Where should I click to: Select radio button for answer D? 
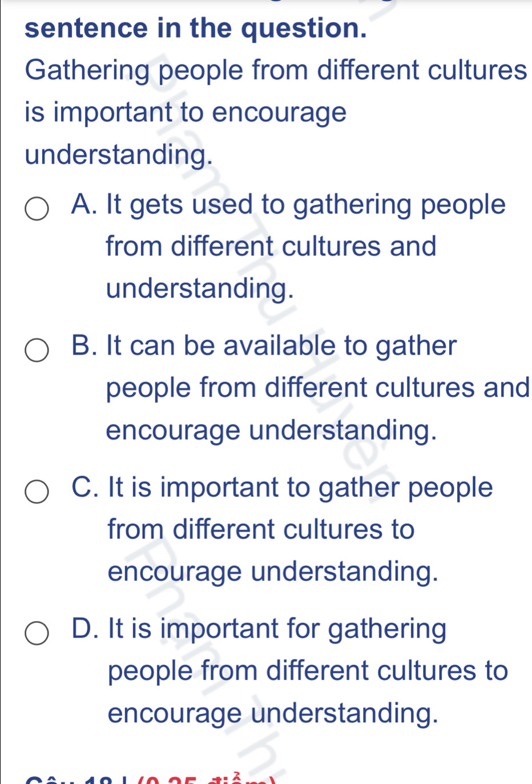37,633
